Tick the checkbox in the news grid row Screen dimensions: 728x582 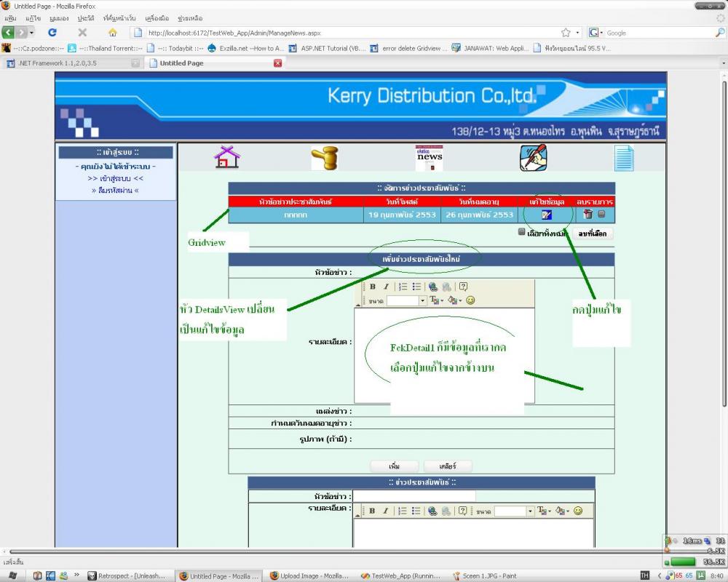click(x=602, y=214)
